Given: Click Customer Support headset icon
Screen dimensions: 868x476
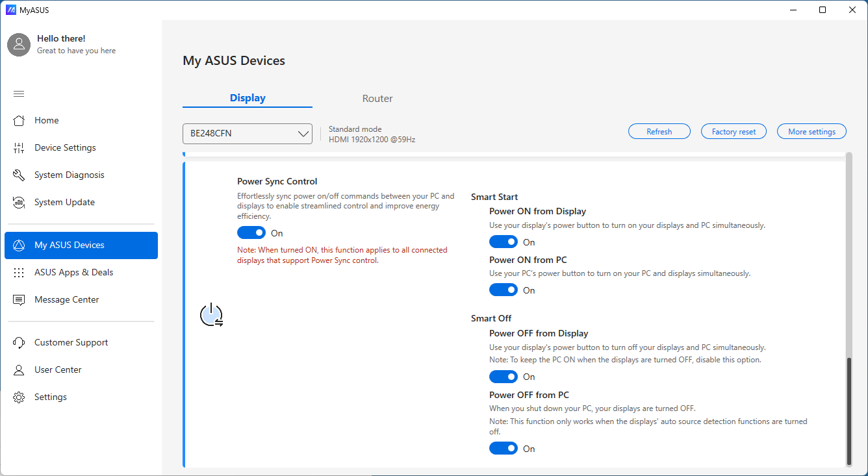Looking at the screenshot, I should point(19,343).
